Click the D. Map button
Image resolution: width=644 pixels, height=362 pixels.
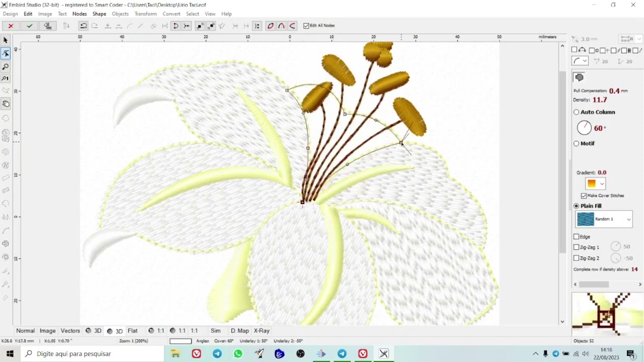[x=239, y=331]
